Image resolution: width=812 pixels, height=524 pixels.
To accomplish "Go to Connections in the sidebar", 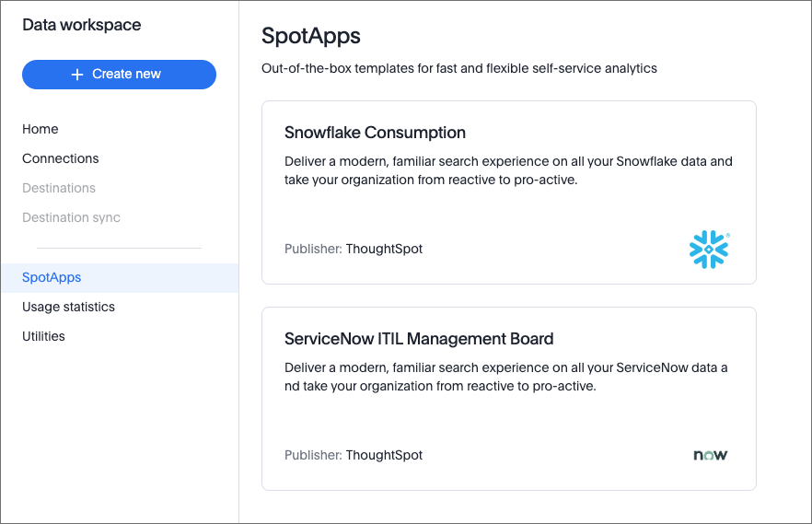I will [x=61, y=158].
